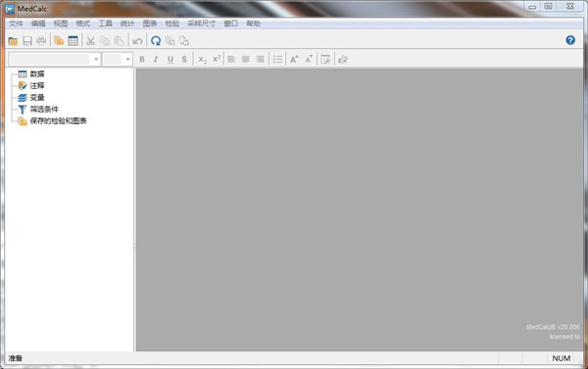Image resolution: width=588 pixels, height=369 pixels.
Task: Toggle Underline formatting button
Action: coord(171,59)
